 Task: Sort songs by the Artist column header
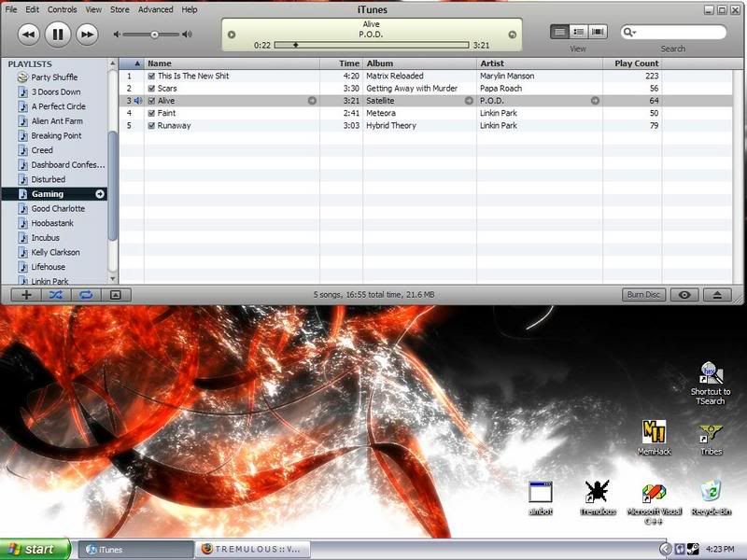pos(540,63)
